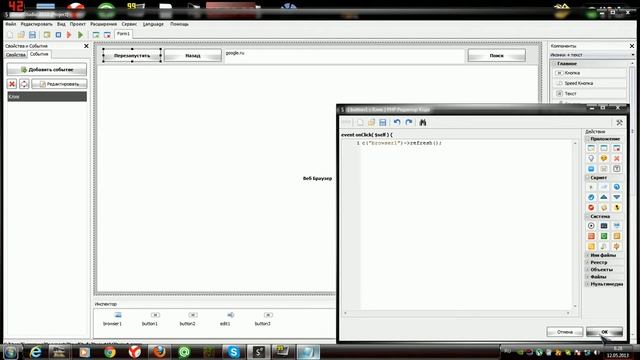Click the google.ru edit field on the form

click(x=344, y=56)
